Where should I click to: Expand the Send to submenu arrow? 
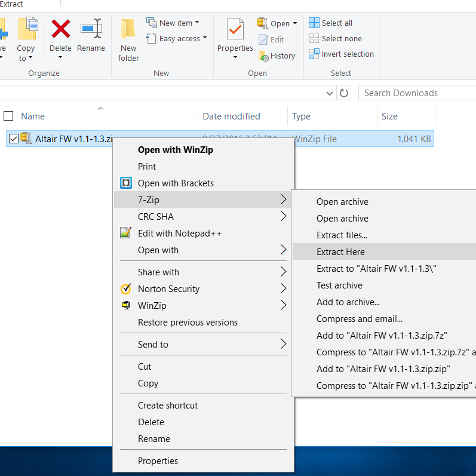283,344
